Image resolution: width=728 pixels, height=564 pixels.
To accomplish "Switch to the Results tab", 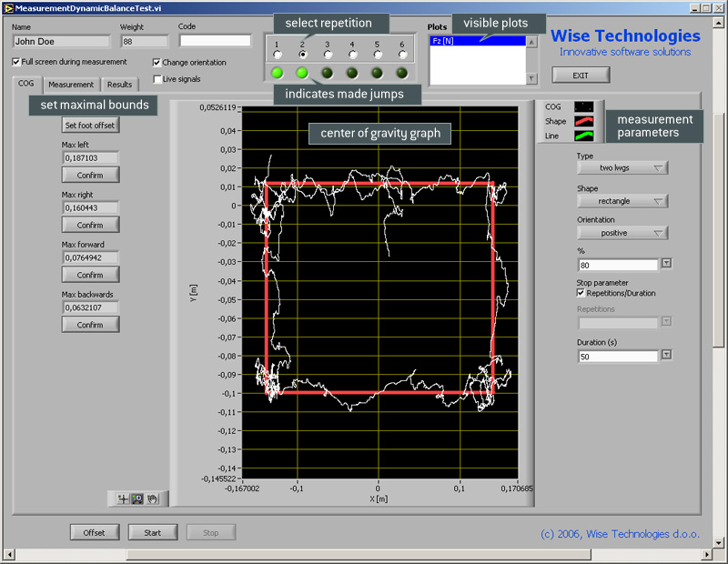I will (x=119, y=85).
